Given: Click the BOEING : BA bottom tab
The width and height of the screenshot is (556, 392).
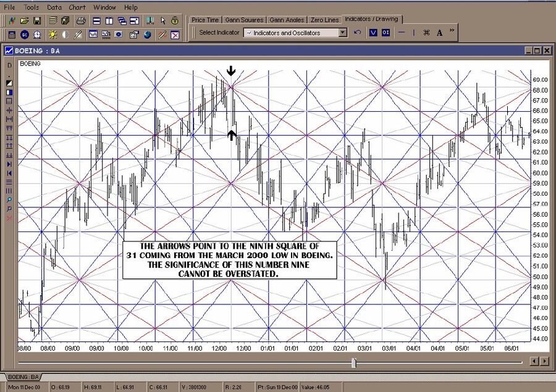Looking at the screenshot, I should (25, 376).
